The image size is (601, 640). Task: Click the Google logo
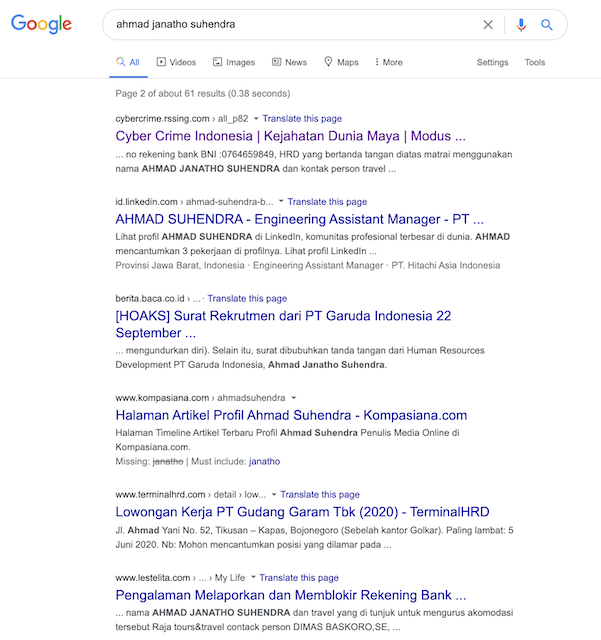(41, 25)
